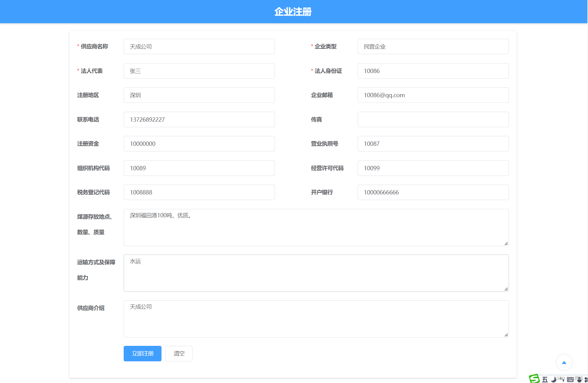This screenshot has height=383, width=588.
Task: Click the 法人代表 field containing 张三
Action: [199, 71]
